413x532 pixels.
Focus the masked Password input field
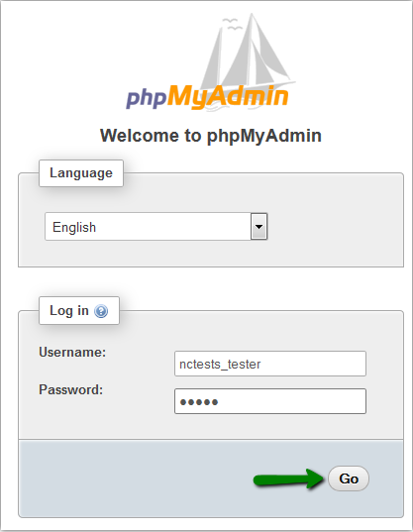pyautogui.click(x=270, y=401)
